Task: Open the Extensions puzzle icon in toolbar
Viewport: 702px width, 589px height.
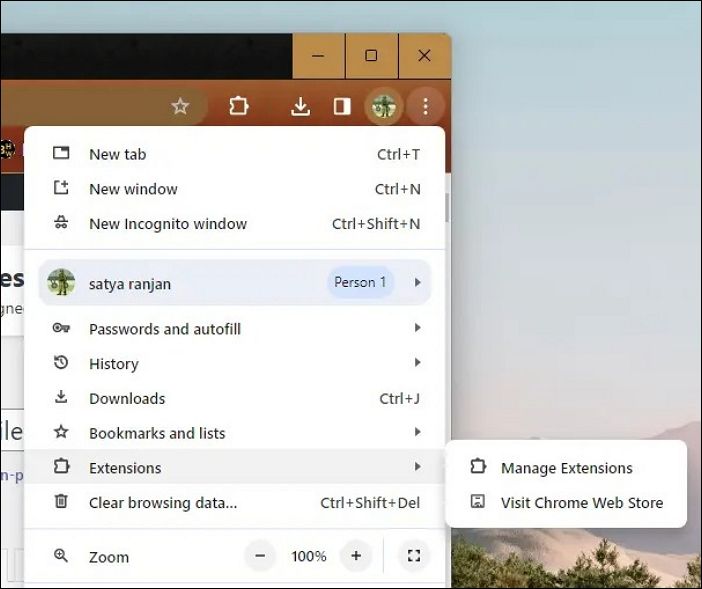Action: click(238, 106)
